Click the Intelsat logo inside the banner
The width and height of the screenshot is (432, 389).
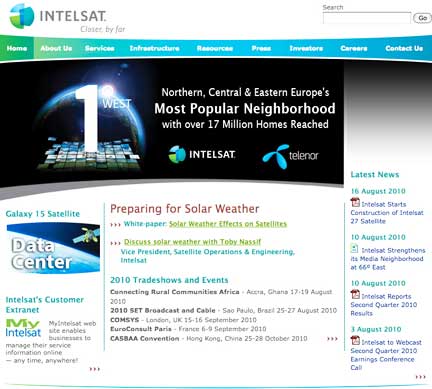click(202, 154)
